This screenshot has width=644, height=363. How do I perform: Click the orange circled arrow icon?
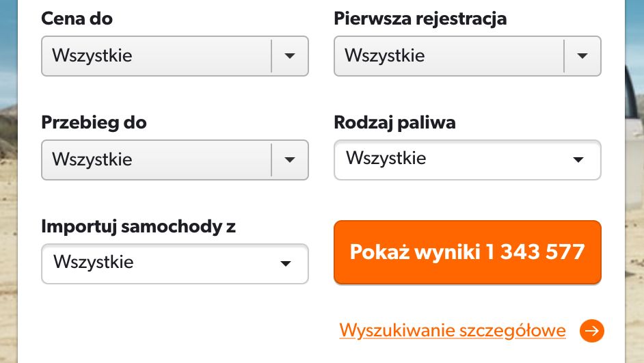[x=592, y=332]
